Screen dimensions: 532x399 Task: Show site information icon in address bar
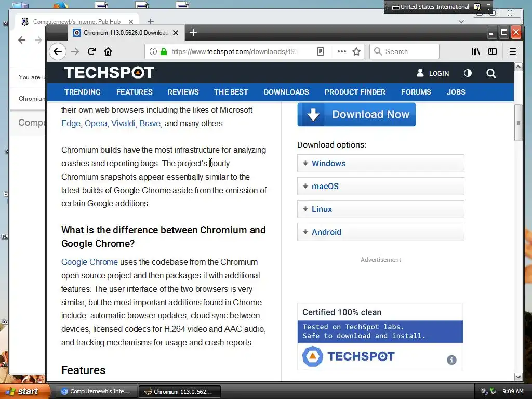pos(153,51)
